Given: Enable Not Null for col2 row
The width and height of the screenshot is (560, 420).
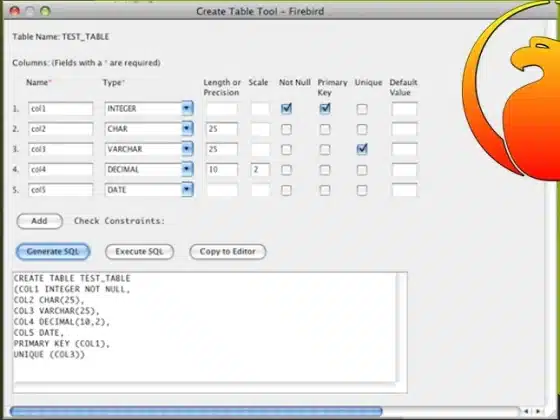Looking at the screenshot, I should tap(286, 129).
